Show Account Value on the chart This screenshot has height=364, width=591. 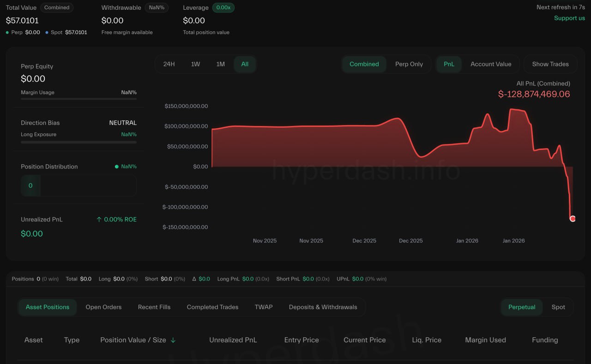tap(490, 64)
